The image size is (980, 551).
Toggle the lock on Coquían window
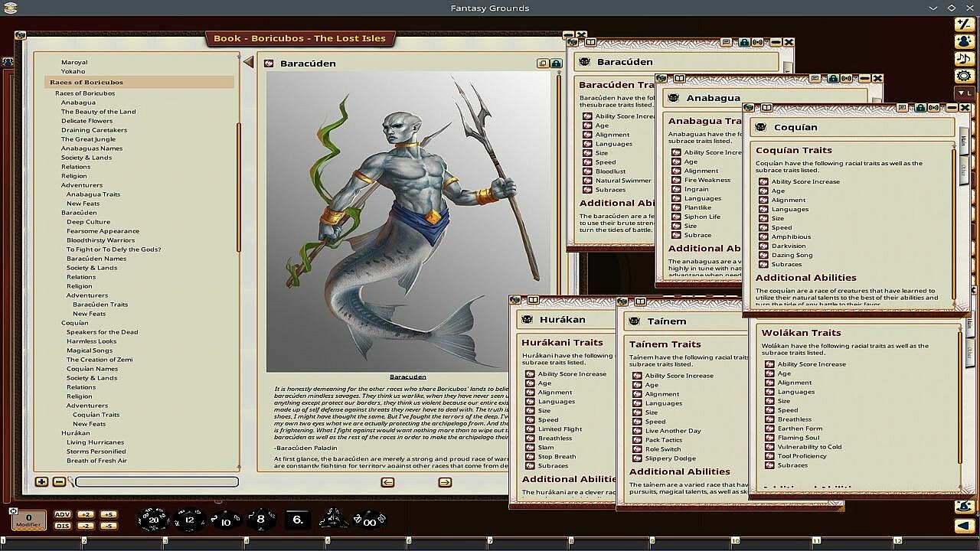(921, 108)
